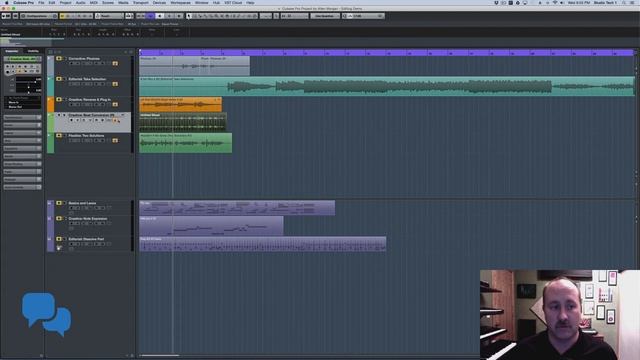Expand the Equalizers inspector section
This screenshot has width=640, height=360.
[x=22, y=149]
